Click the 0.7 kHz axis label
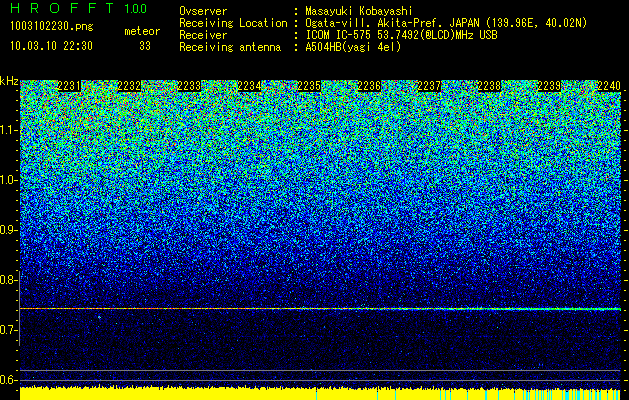Image resolution: width=629 pixels, height=400 pixels. coord(9,330)
